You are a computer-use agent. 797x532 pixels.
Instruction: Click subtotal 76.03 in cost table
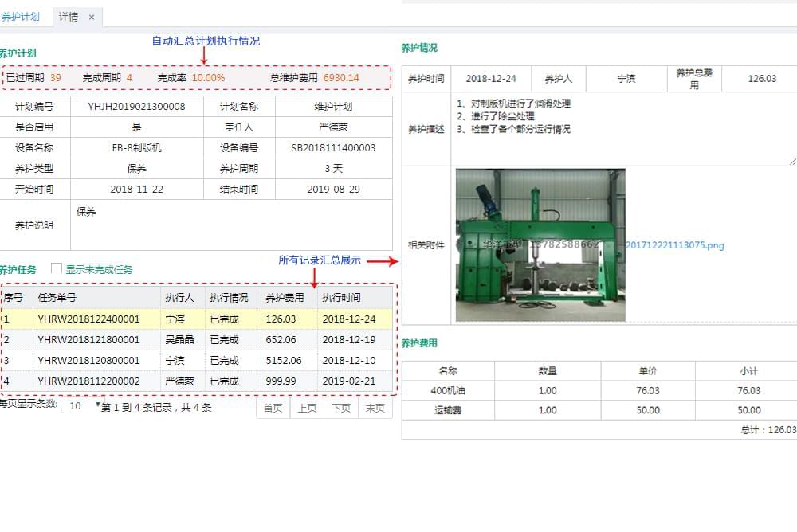tap(748, 390)
